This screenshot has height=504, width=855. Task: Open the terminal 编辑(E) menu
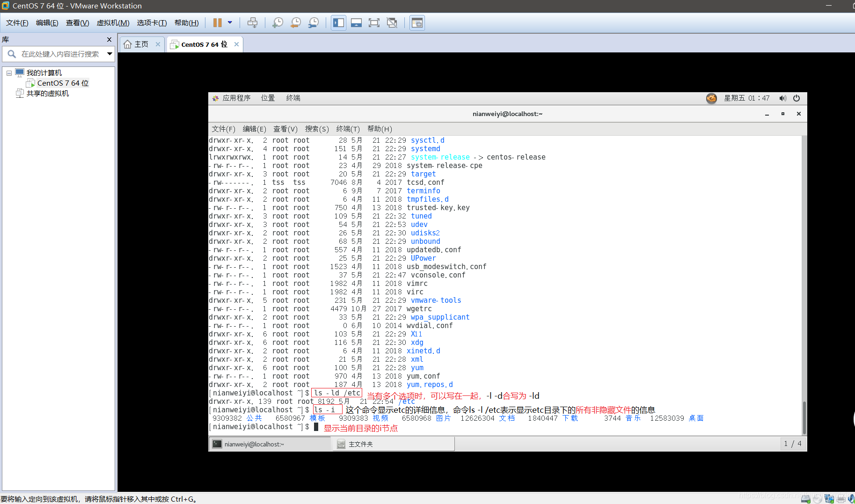point(254,129)
